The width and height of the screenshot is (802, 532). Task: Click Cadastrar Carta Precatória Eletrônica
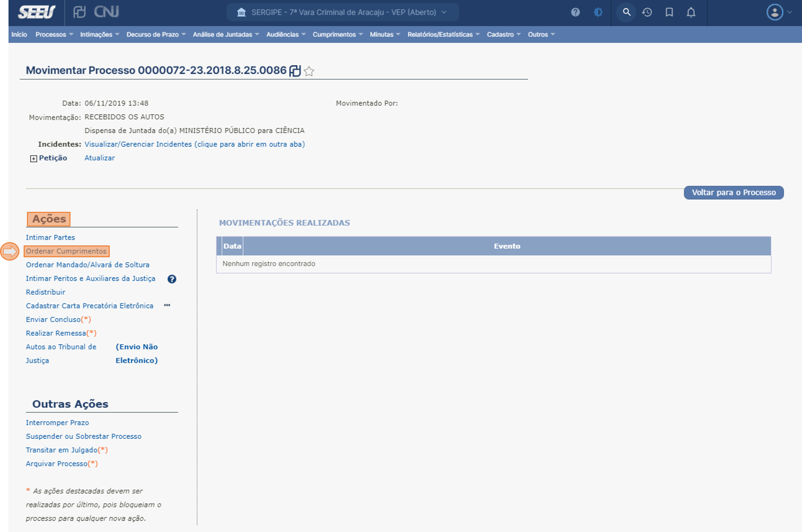89,306
